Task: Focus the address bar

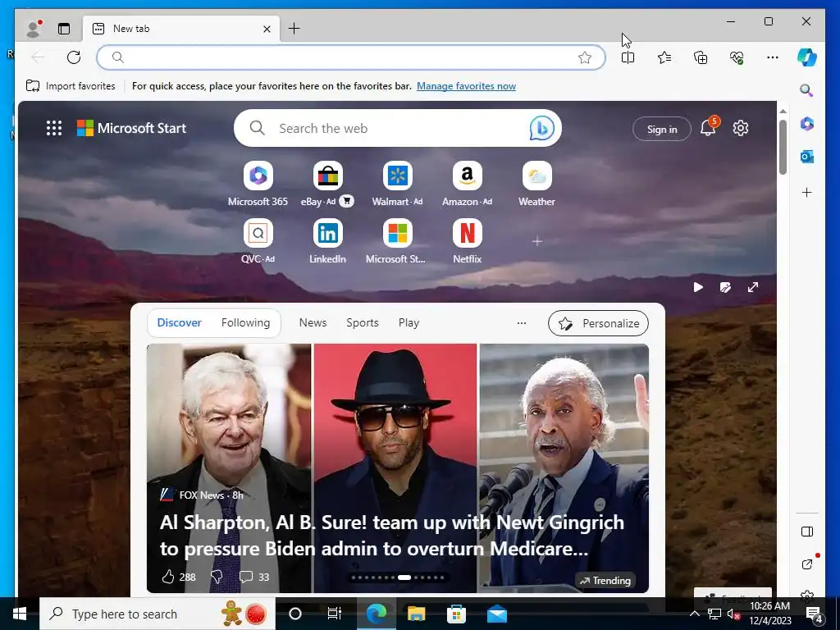Action: point(351,57)
